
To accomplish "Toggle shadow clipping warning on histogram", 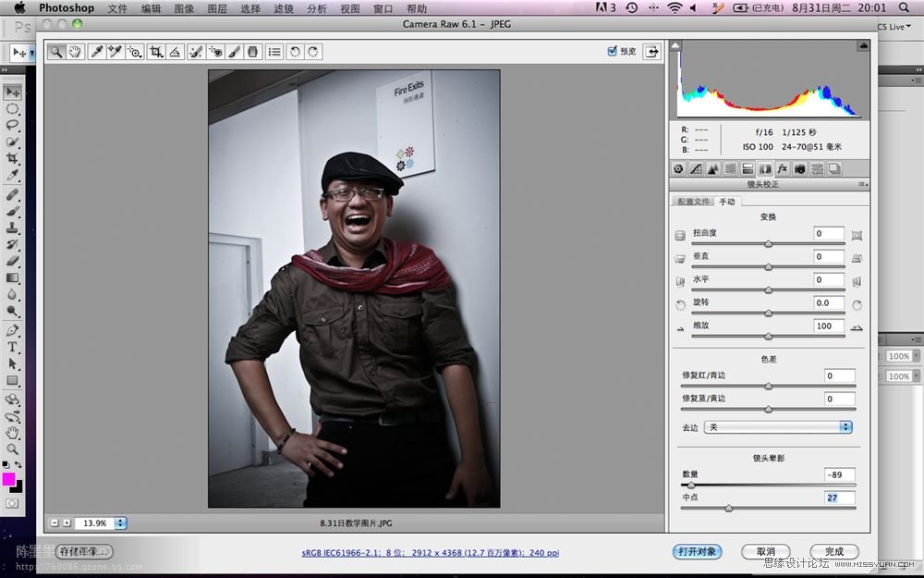I will [x=675, y=45].
